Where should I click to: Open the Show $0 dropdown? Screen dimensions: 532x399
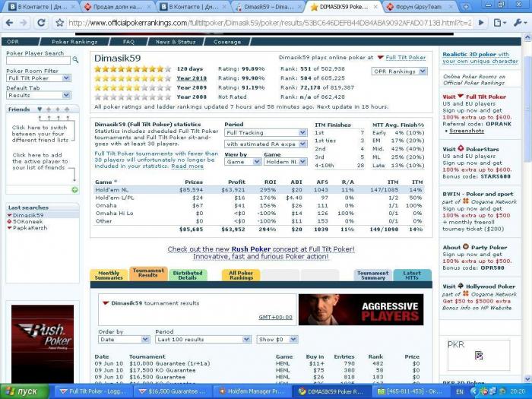click(277, 339)
